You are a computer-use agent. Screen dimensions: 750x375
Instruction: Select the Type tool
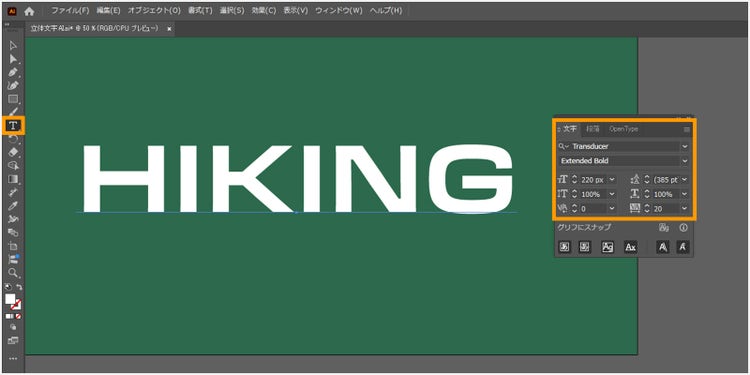coord(13,126)
